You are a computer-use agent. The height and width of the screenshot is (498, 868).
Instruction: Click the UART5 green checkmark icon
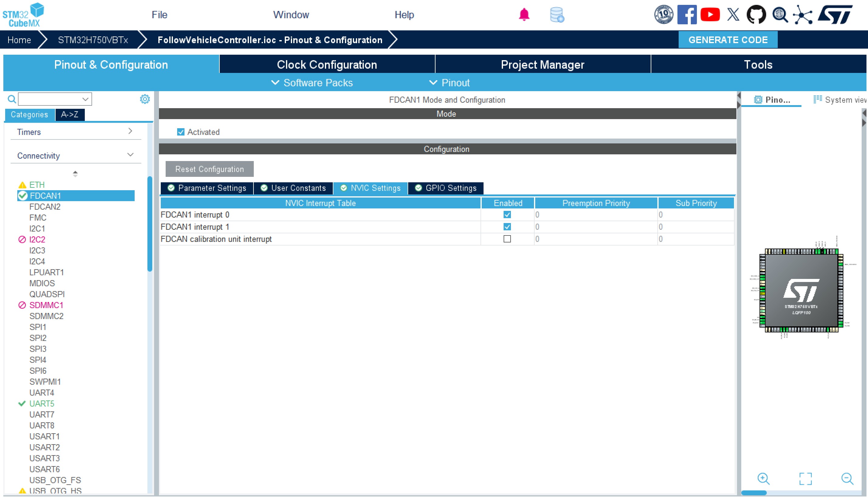coord(22,404)
